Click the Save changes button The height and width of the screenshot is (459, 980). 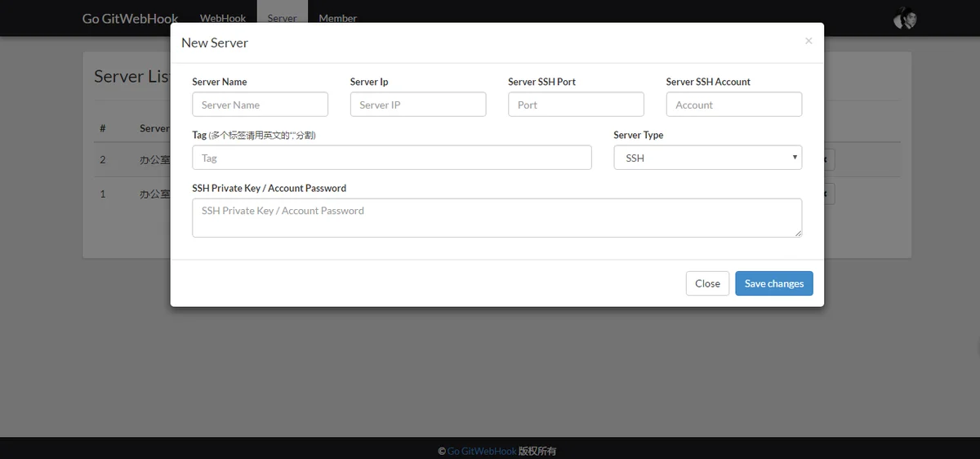point(773,283)
